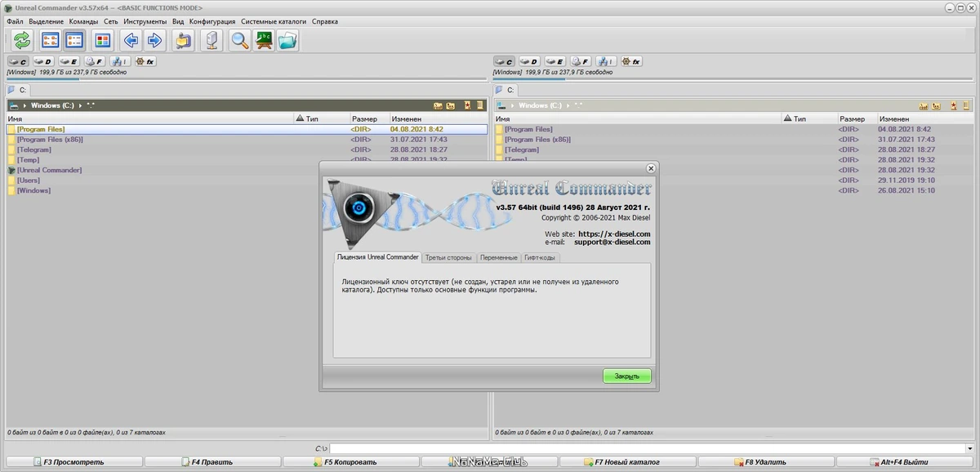The height and width of the screenshot is (472, 980).
Task: Click the support@x-diesel.com email link
Action: [x=612, y=242]
